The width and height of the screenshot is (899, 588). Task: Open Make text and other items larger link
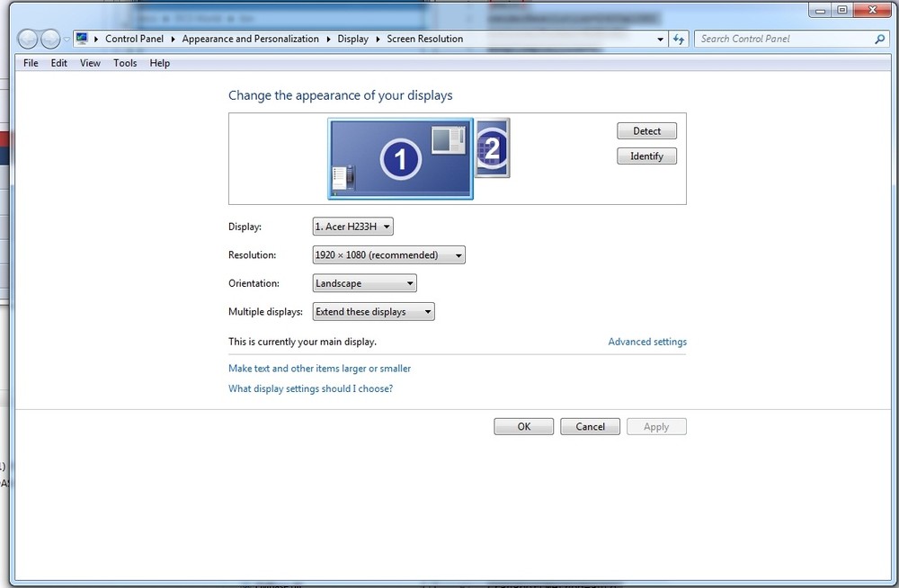[x=319, y=369]
